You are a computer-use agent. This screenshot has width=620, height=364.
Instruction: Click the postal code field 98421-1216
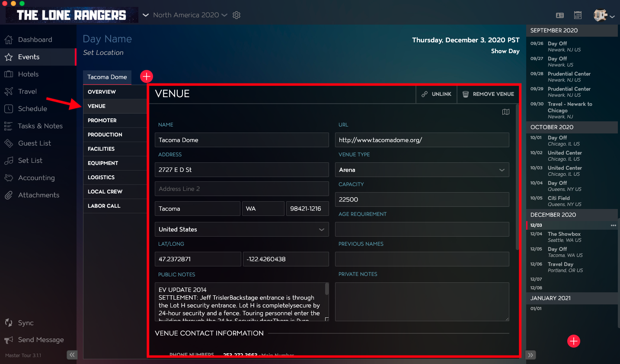tap(307, 209)
